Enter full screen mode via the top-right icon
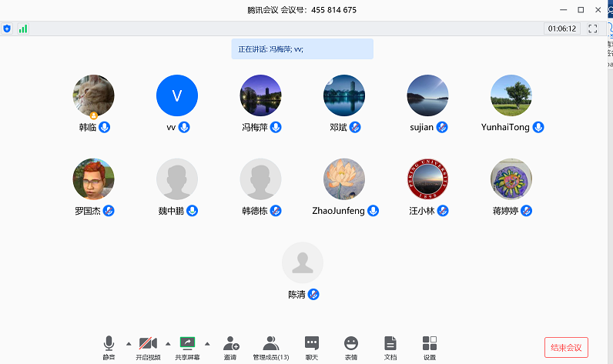 point(593,28)
